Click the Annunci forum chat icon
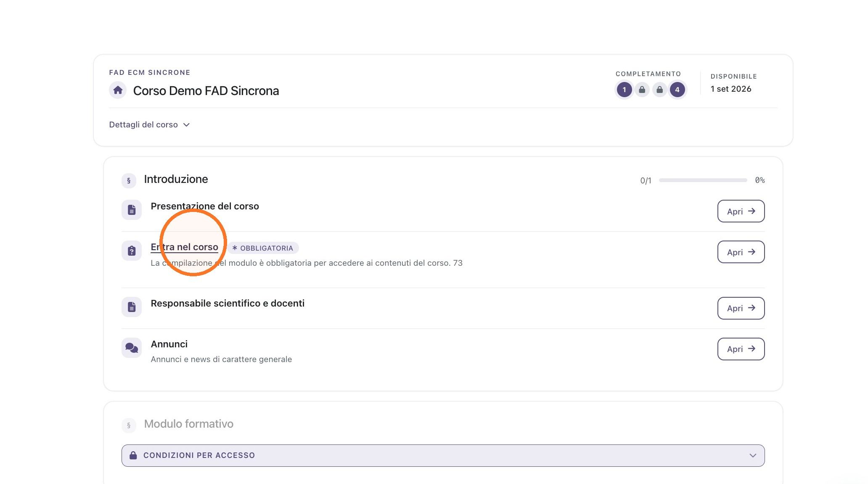868x484 pixels. click(x=132, y=348)
